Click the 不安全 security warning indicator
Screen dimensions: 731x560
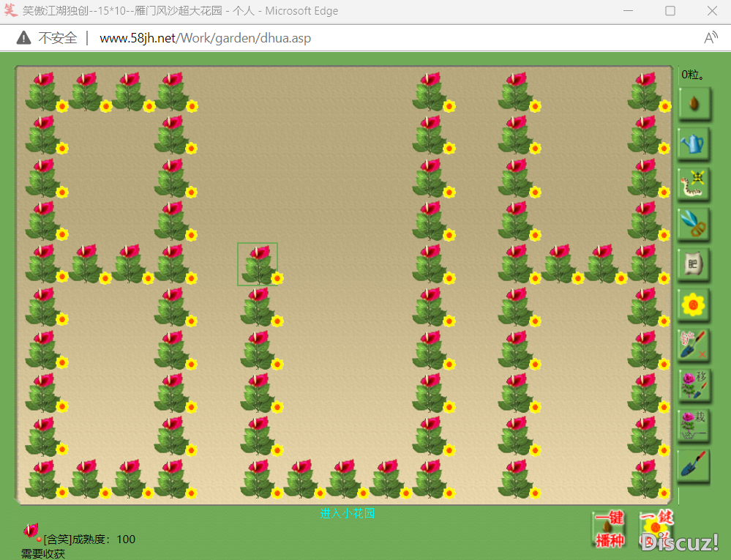tap(48, 38)
